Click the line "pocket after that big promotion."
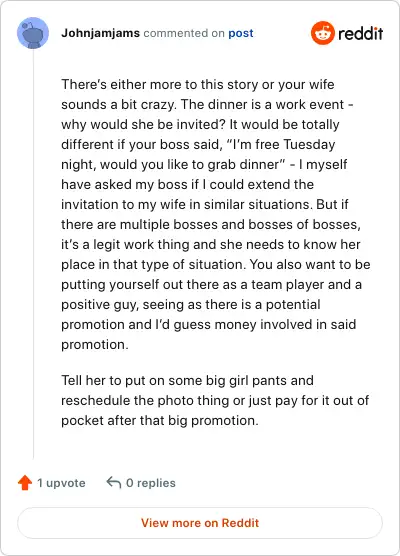Screen dimensions: 400x556 [160, 420]
